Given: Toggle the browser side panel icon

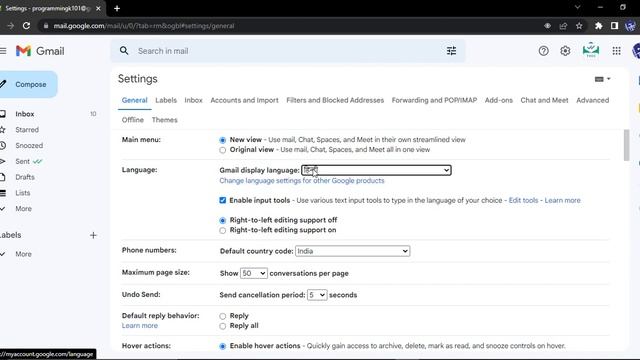Looking at the screenshot, I should (614, 26).
